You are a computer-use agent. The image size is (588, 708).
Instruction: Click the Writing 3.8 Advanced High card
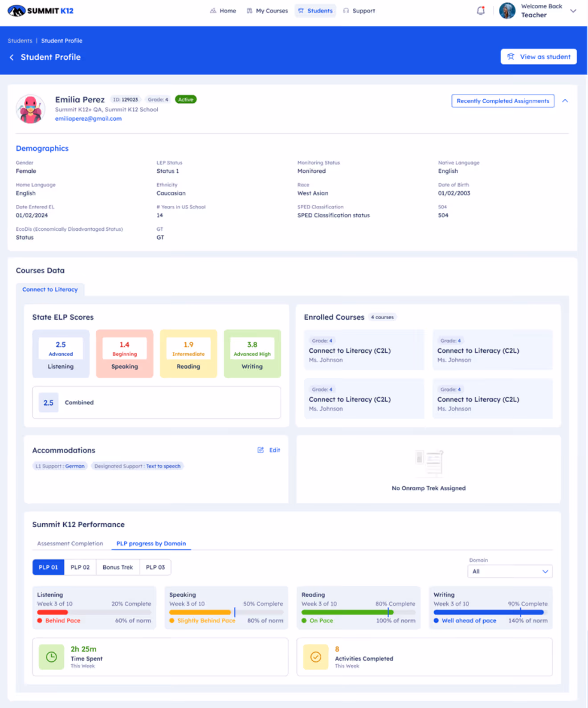tap(252, 354)
